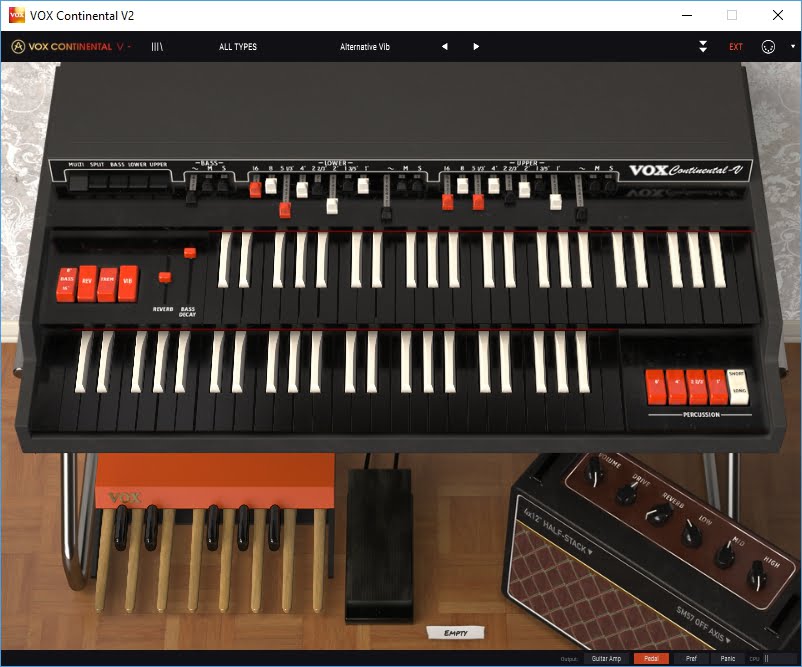Click the BASS DECAY slider handle
Screen dimensions: 802x667
coord(190,252)
